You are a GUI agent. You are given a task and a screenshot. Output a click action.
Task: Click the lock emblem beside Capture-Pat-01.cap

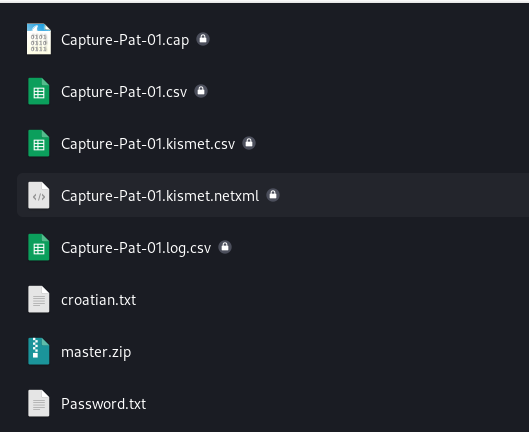[x=203, y=39]
